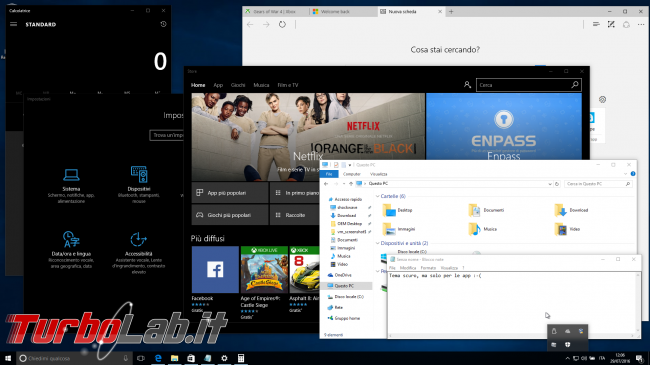The image size is (650, 365).
Task: Collapse Dispositivi e unità (2) group
Action: pos(378,243)
